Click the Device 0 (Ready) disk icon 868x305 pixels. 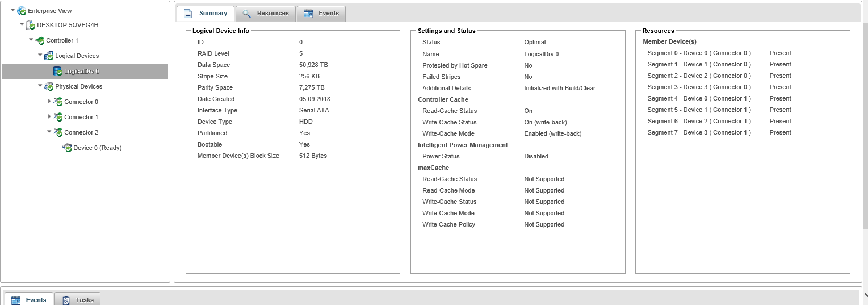pyautogui.click(x=67, y=148)
